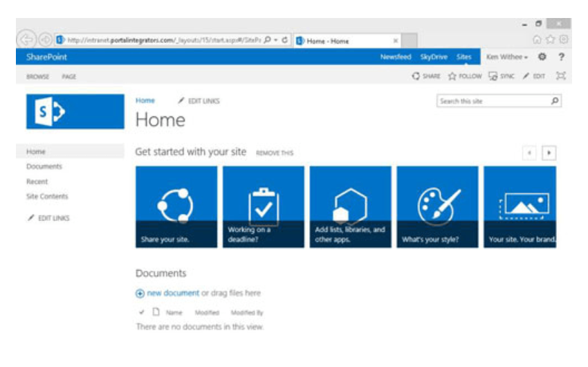Open the Working on a deadline tile
Screen dimensions: 588x367
click(x=264, y=207)
